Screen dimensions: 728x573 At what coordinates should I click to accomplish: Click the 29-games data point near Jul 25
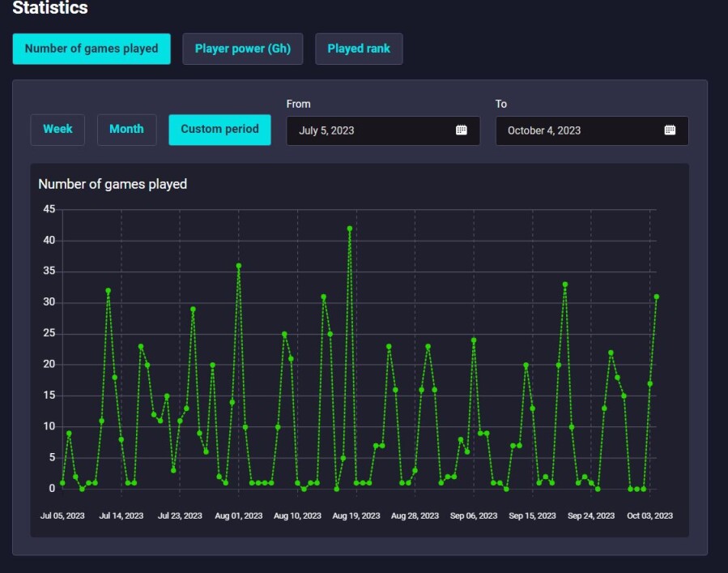coord(194,309)
